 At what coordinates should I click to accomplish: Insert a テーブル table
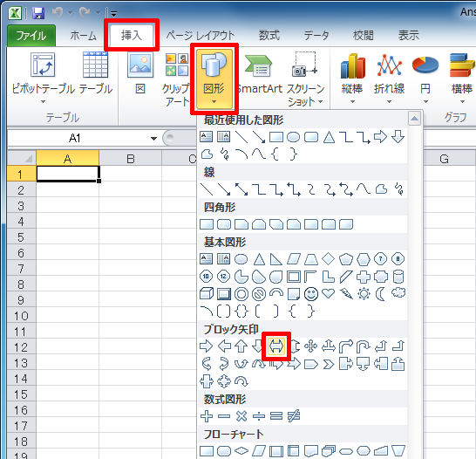click(x=96, y=74)
